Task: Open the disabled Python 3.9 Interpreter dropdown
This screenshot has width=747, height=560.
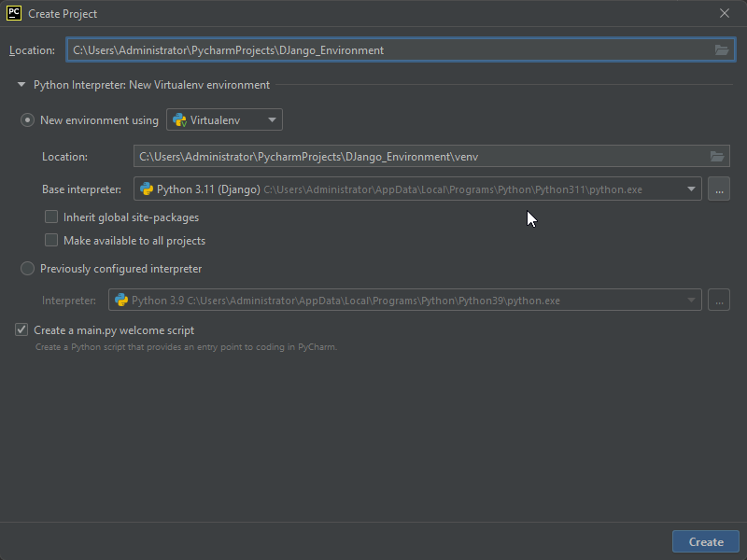Action: tap(405, 300)
